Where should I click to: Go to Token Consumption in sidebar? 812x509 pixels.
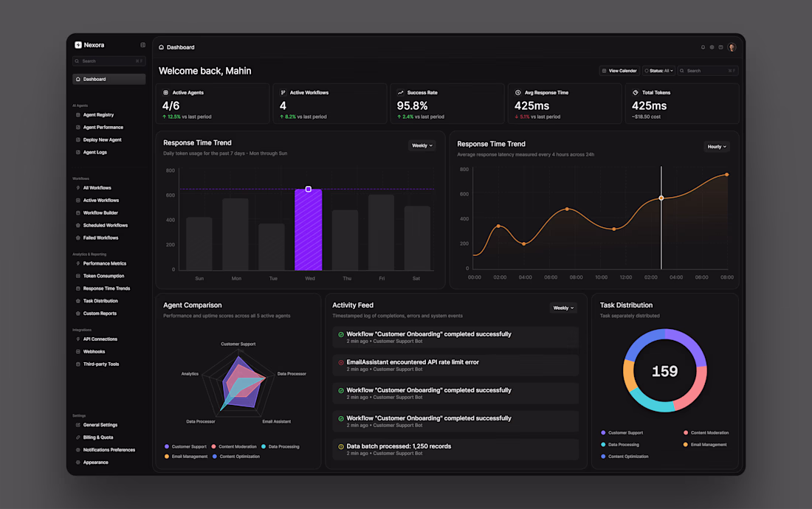pyautogui.click(x=103, y=276)
